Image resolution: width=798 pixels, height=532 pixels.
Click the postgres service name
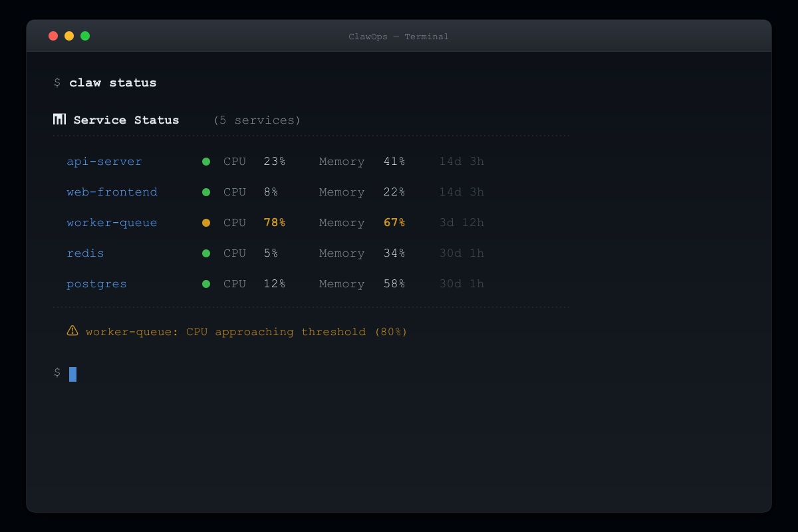96,284
